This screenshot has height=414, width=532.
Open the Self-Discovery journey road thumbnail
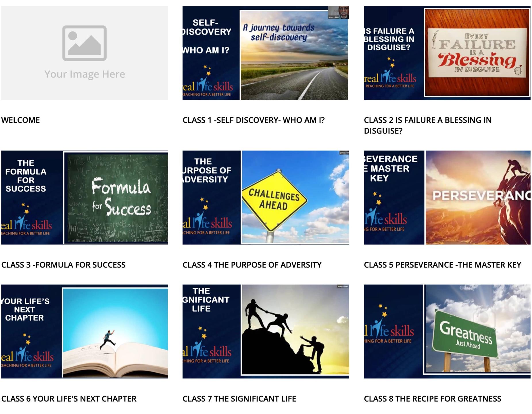[x=266, y=53]
